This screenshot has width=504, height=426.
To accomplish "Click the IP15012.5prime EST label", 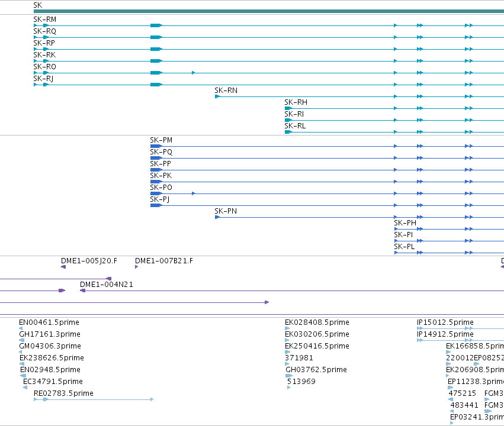I will [x=445, y=322].
